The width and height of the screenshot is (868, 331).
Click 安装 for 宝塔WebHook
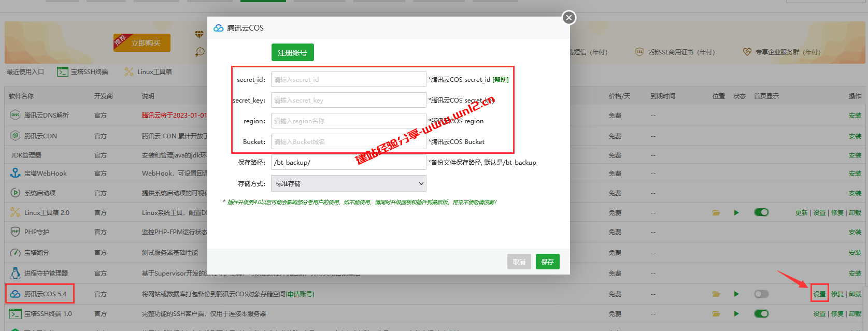click(x=855, y=174)
